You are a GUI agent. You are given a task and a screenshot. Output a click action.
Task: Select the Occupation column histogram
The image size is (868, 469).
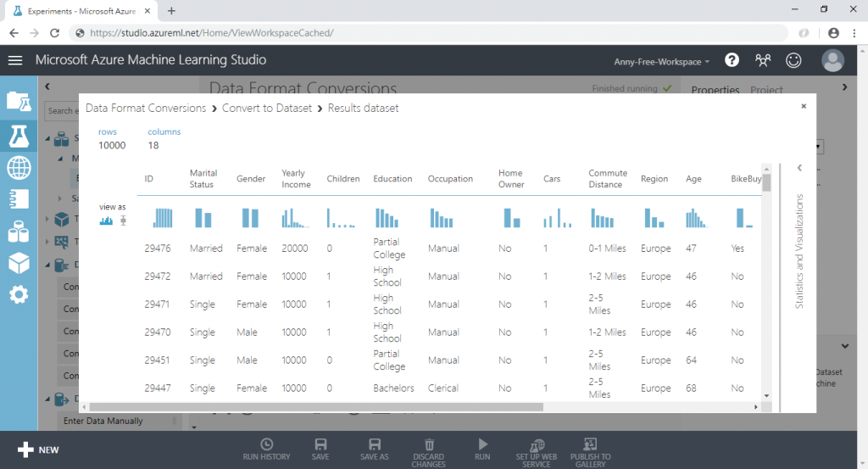tap(441, 218)
